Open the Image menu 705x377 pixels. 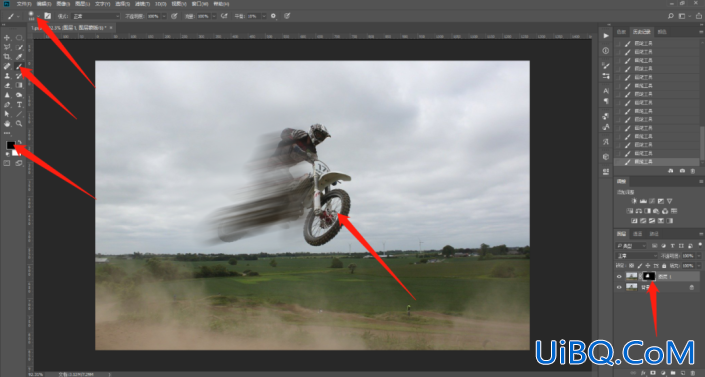(x=63, y=4)
